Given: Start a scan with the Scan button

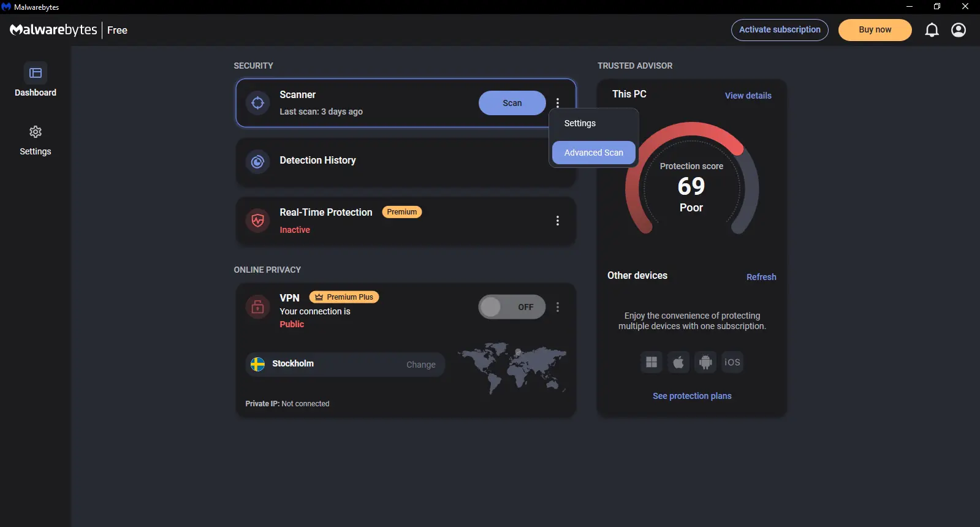Looking at the screenshot, I should pos(512,103).
